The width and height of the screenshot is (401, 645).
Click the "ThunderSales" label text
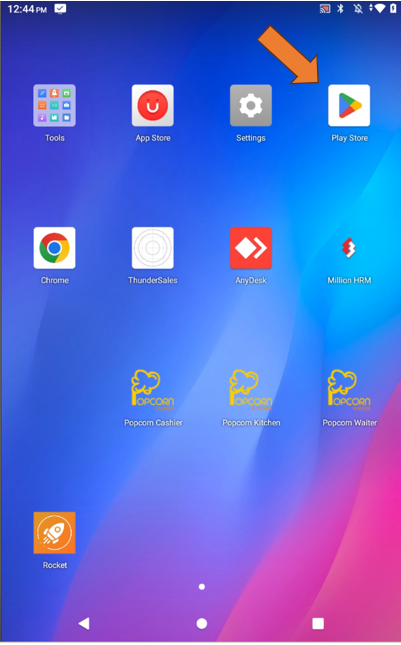click(x=153, y=280)
